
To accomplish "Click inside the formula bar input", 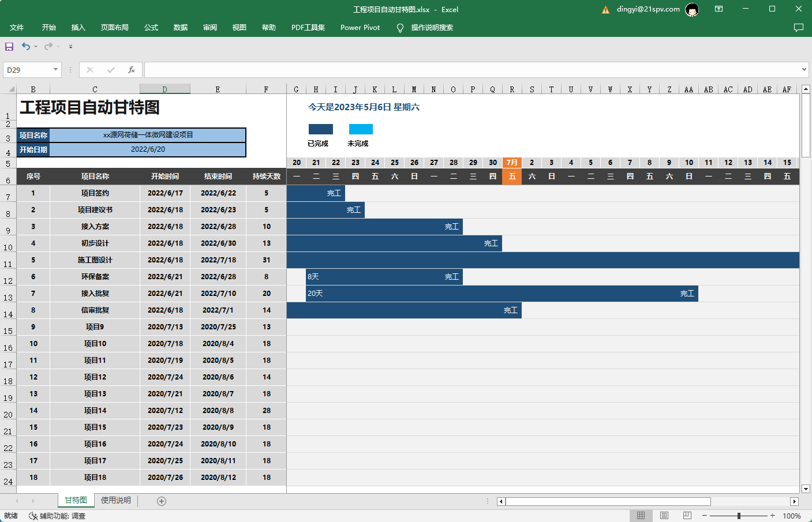I will coord(472,70).
